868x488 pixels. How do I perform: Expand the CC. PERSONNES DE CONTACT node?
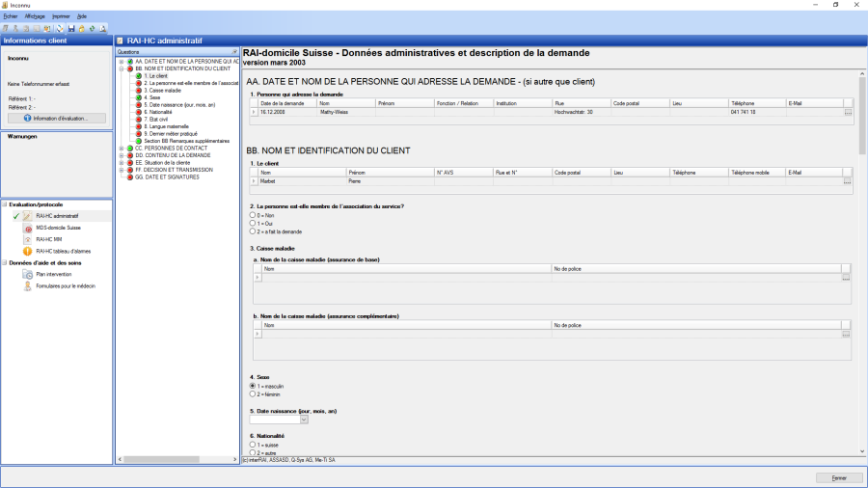pos(122,148)
